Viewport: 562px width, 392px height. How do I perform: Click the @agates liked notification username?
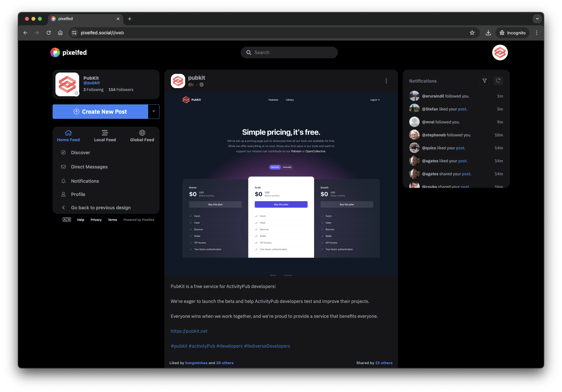pos(430,161)
